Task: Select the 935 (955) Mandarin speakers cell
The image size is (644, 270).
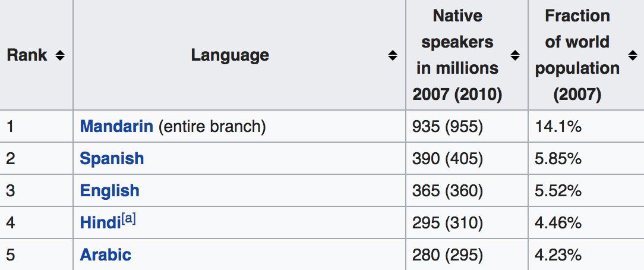Action: [x=447, y=127]
